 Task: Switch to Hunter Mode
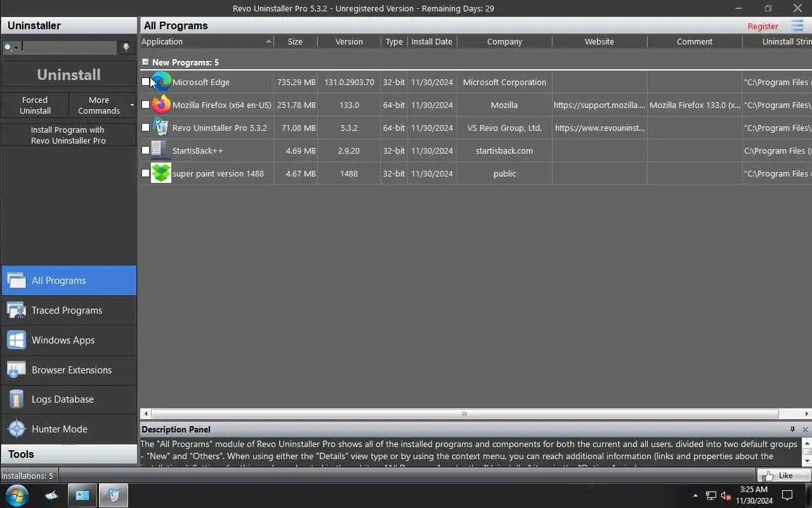click(69, 429)
